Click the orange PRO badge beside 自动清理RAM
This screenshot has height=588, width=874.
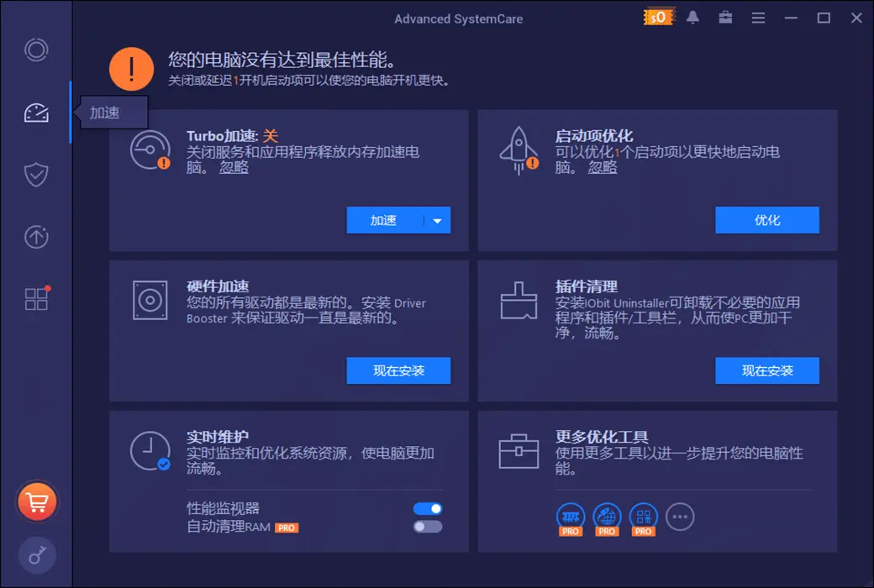(x=287, y=528)
